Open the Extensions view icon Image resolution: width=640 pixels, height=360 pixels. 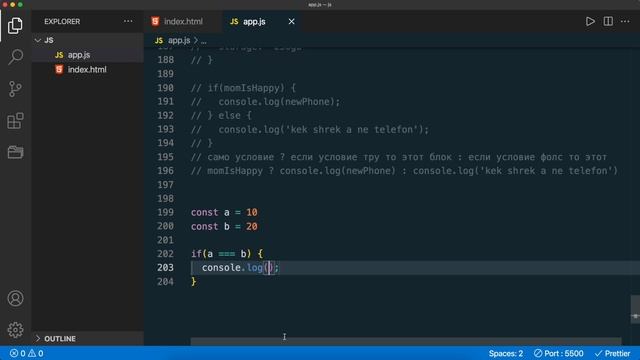coord(15,121)
